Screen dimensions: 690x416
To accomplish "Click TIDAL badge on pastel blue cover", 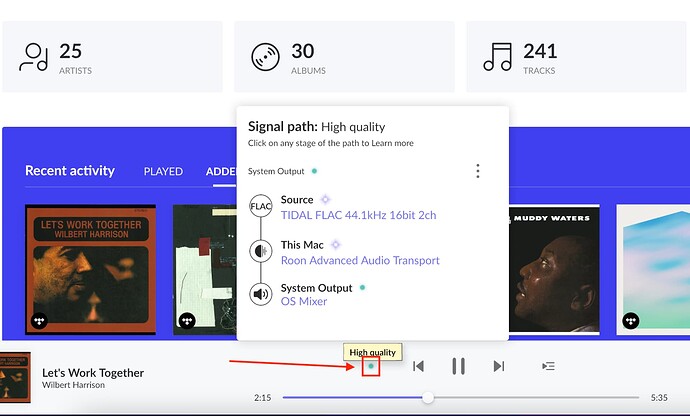I will [631, 320].
